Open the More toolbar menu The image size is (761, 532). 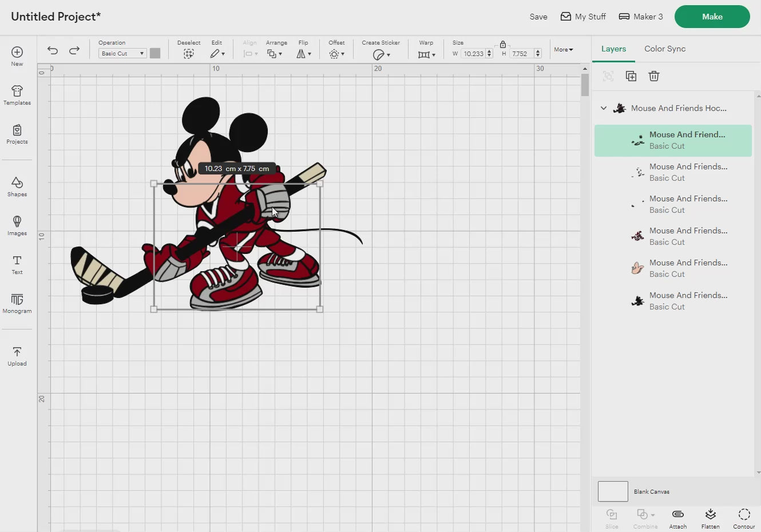pos(564,50)
